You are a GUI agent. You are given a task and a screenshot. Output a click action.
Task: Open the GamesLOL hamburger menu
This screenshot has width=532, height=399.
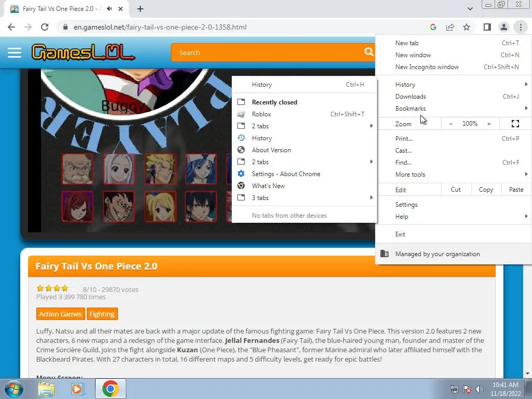pyautogui.click(x=14, y=52)
